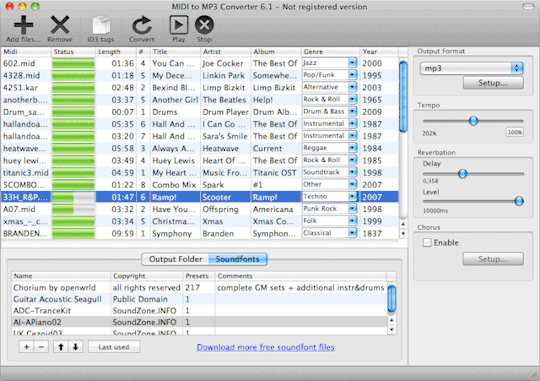The height and width of the screenshot is (381, 540).
Task: Sort by the Year column header
Action: coord(379,52)
